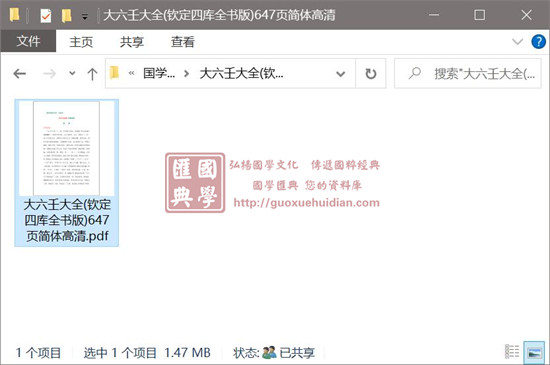The width and height of the screenshot is (550, 365).
Task: Switch to the 主页 ribbon tab
Action: (x=81, y=42)
